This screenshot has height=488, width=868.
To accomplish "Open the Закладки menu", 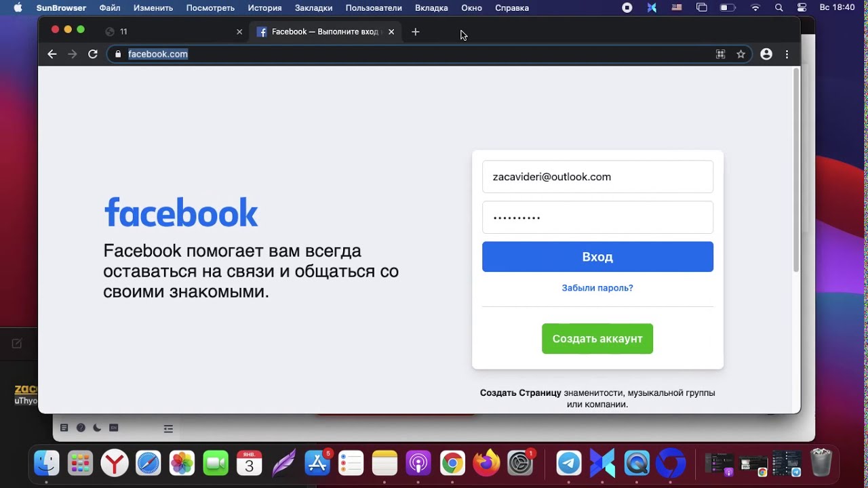I will tap(313, 8).
